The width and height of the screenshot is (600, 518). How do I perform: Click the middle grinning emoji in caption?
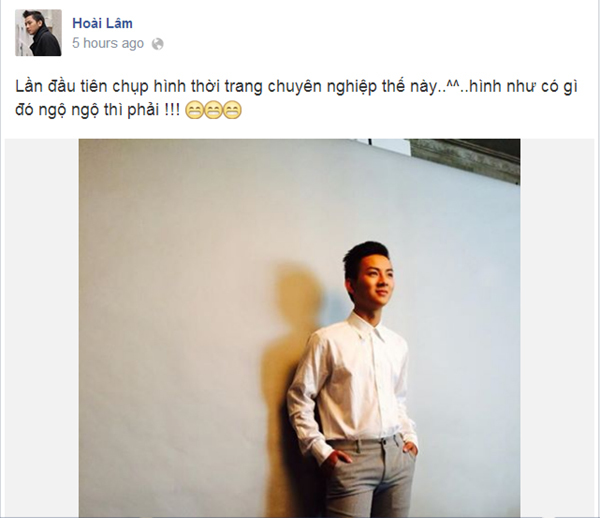(213, 111)
